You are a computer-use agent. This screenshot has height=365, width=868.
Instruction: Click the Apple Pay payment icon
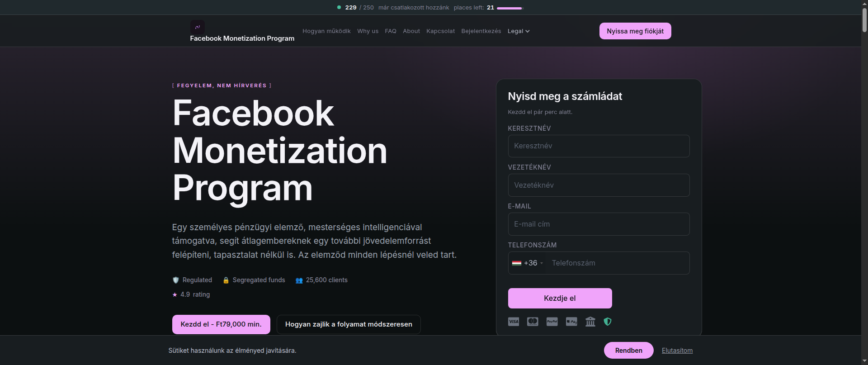(x=571, y=322)
